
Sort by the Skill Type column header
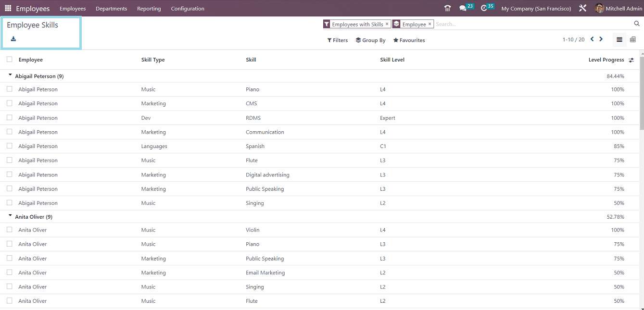point(153,60)
